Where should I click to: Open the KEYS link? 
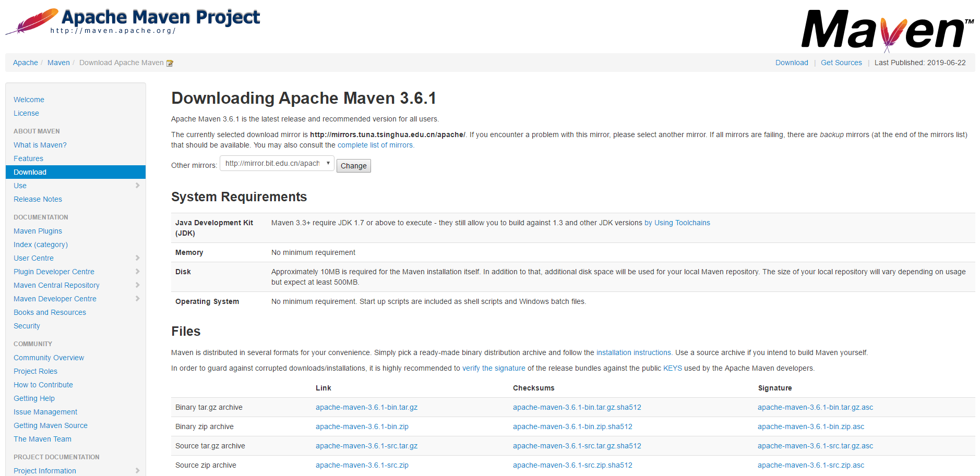coord(673,368)
